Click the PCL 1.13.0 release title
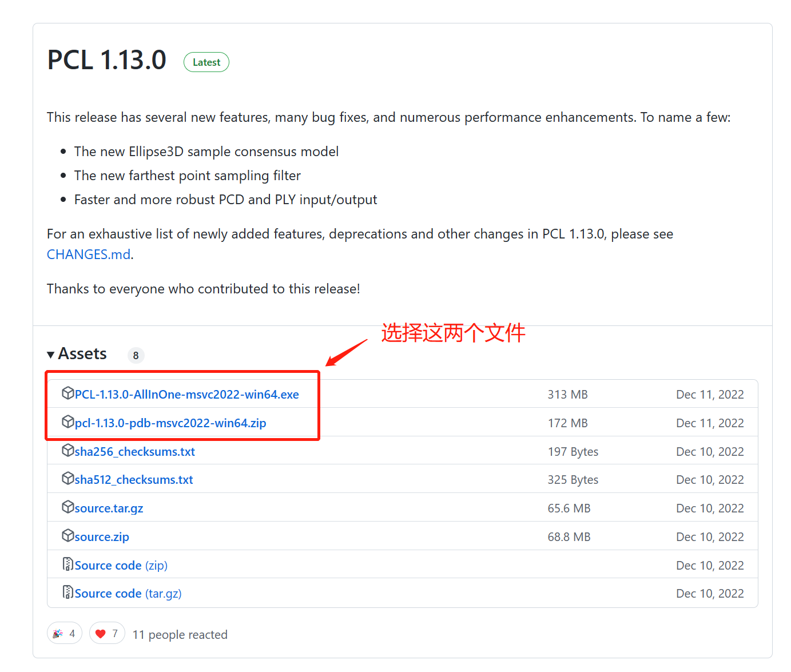Image resolution: width=791 pixels, height=672 pixels. click(107, 60)
